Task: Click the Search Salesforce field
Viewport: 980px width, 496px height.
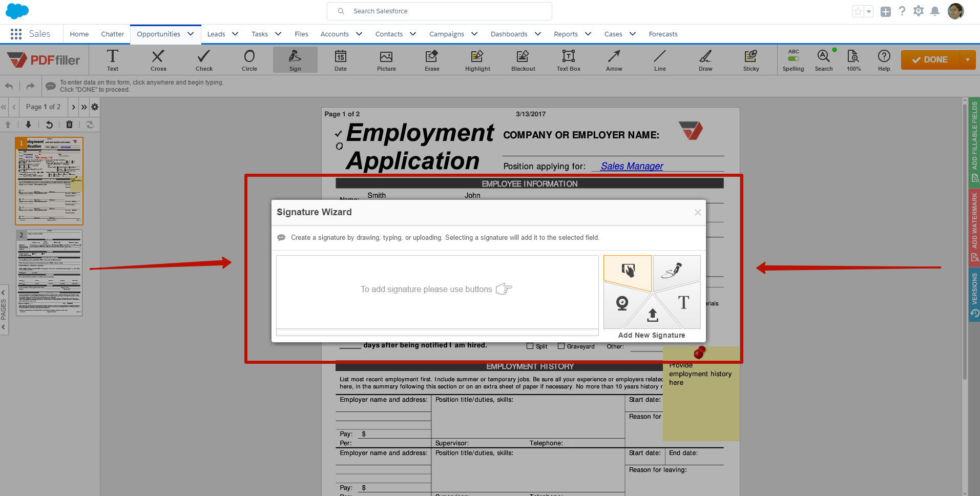Action: (x=439, y=11)
